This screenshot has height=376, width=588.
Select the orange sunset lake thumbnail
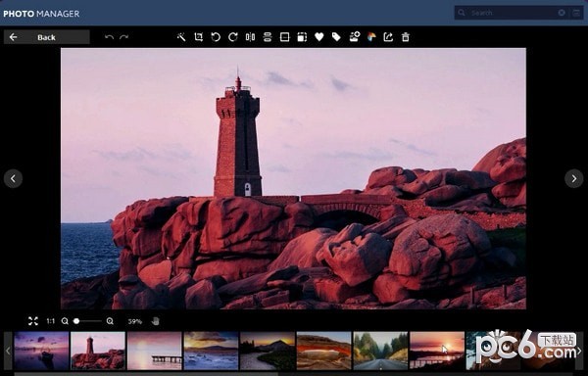click(437, 351)
